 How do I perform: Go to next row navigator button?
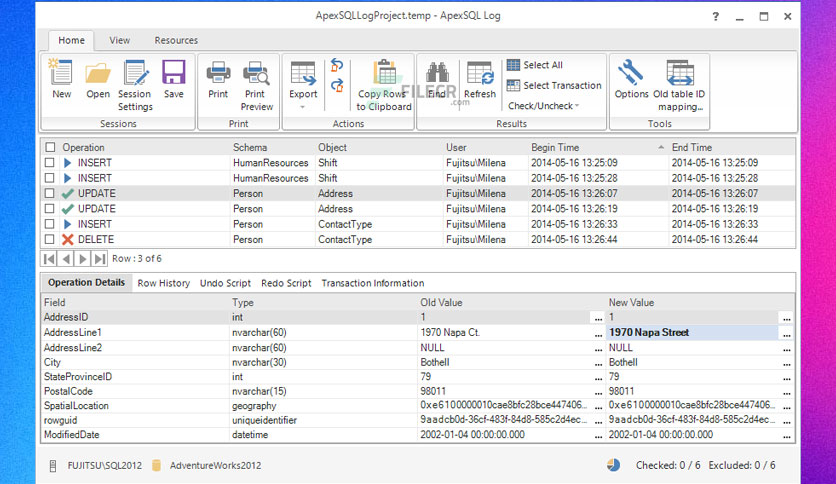click(82, 259)
